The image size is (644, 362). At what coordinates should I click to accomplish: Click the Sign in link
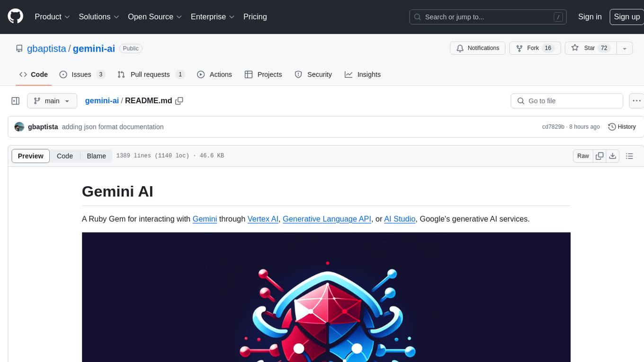(590, 17)
